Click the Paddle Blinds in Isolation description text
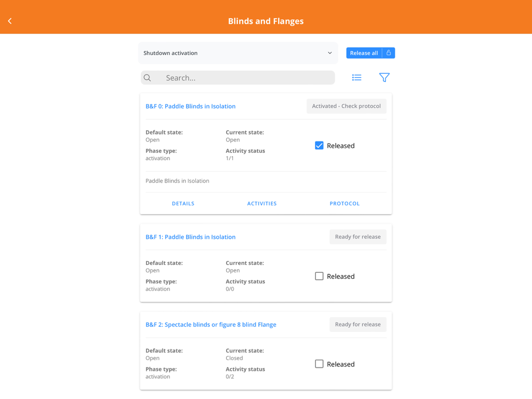 pyautogui.click(x=178, y=181)
